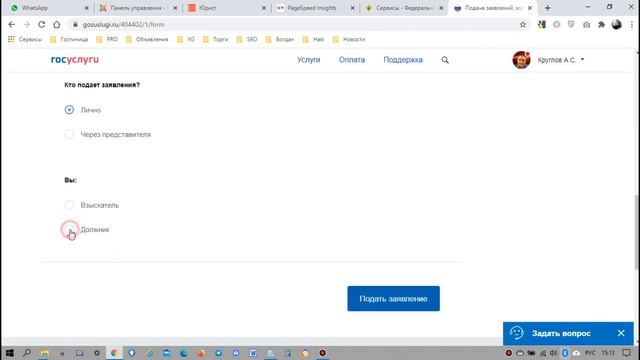
Task: Switch the РУС input language indicator
Action: tap(590, 353)
